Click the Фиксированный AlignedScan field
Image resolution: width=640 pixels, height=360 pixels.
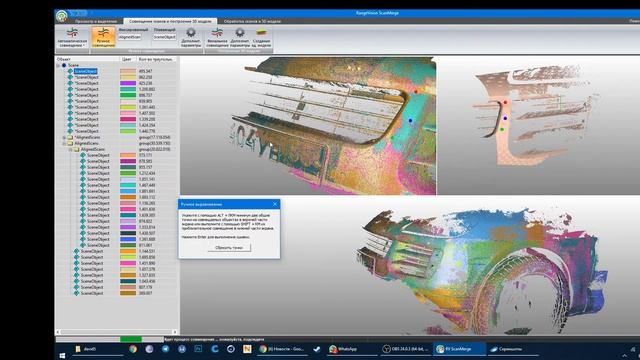(130, 37)
